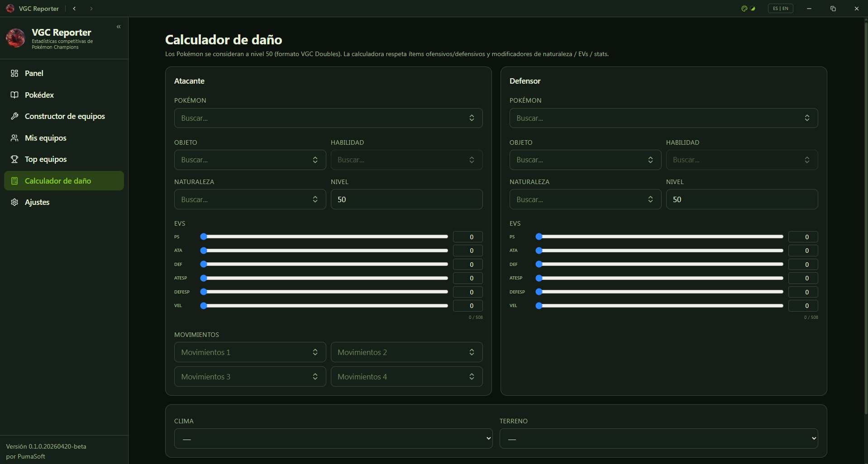Image resolution: width=868 pixels, height=464 pixels.
Task: Click the trophy icon beside Top equipos
Action: click(14, 159)
